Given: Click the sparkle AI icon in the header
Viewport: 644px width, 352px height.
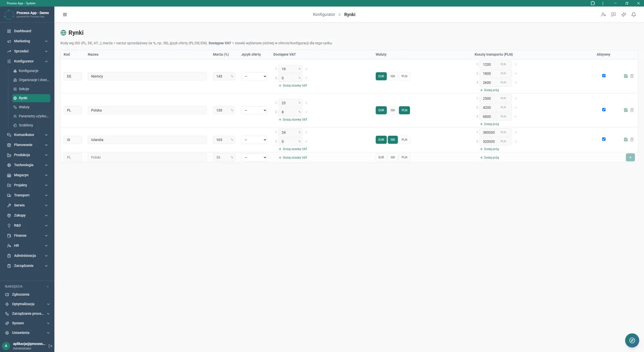Looking at the screenshot, I should 623,14.
